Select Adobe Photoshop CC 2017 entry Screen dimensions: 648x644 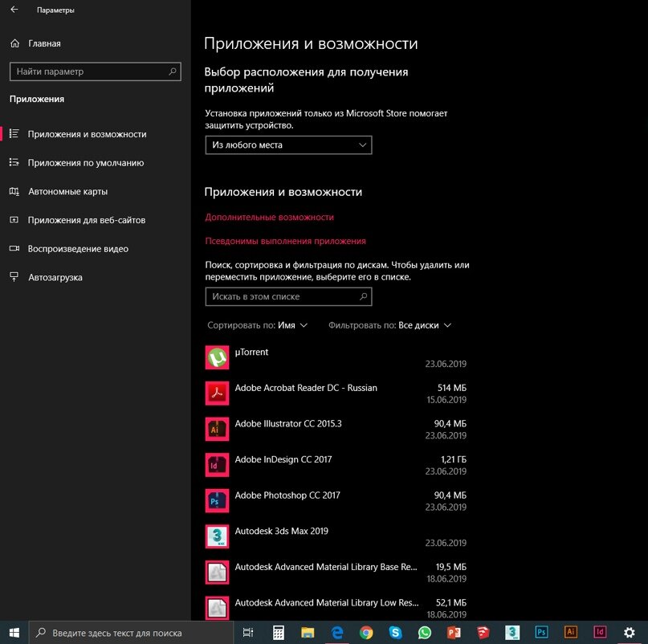tap(287, 495)
